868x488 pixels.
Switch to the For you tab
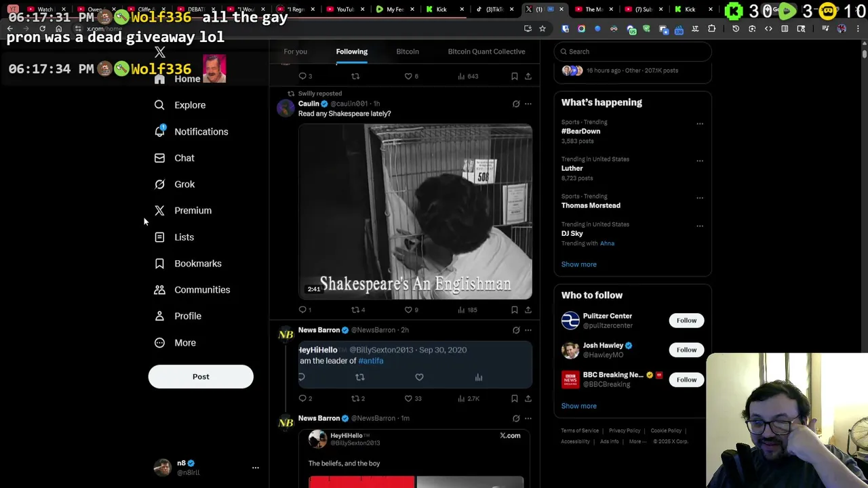pos(295,52)
